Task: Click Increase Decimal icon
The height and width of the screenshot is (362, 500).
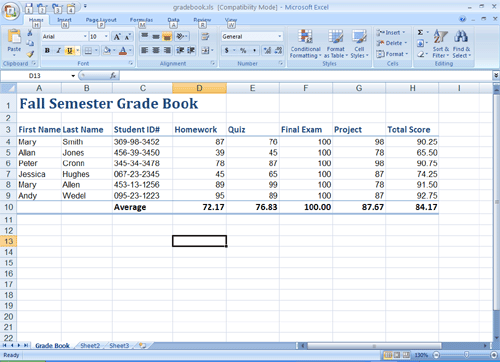Action: 267,50
